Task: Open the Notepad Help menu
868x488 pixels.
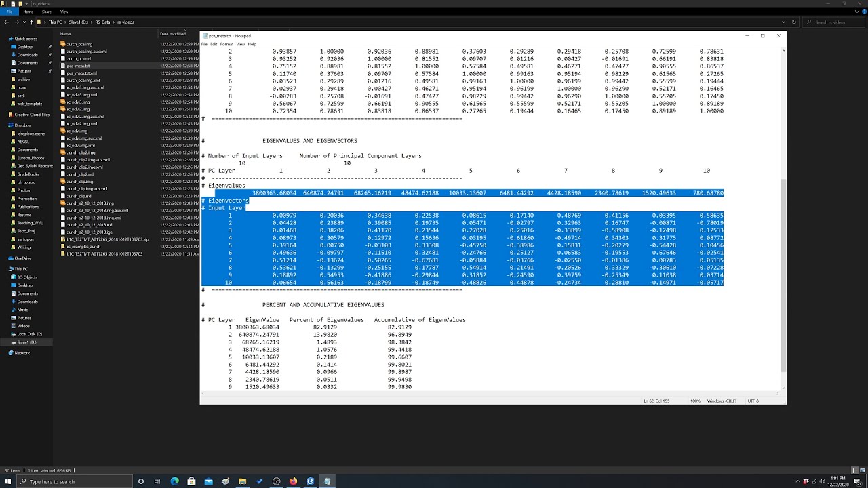Action: [x=252, y=44]
